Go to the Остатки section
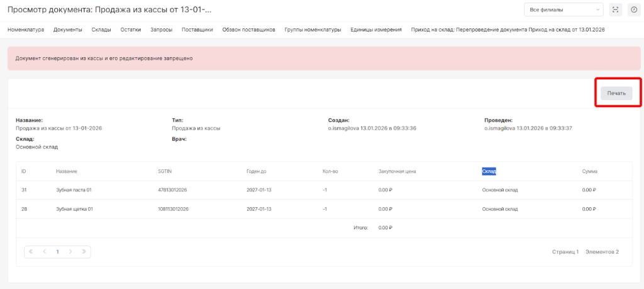644x289 pixels. pos(131,30)
